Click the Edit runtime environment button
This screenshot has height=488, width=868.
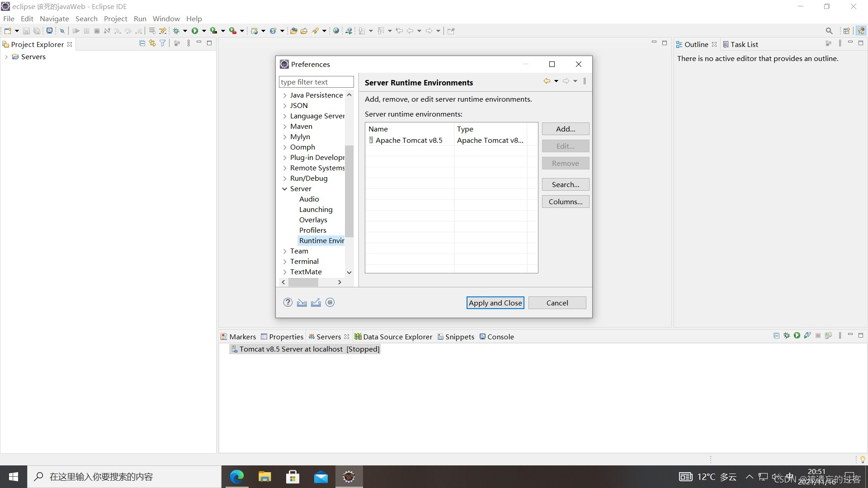pos(565,146)
